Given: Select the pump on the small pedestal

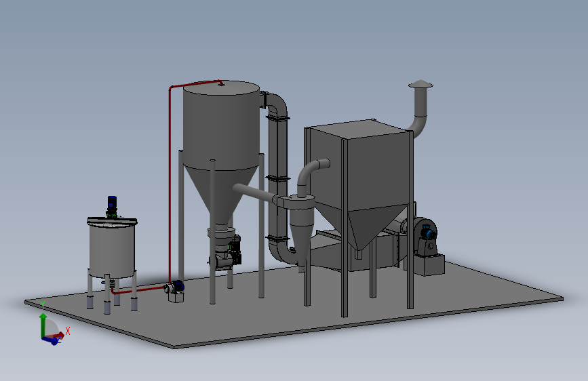Looking at the screenshot, I should (x=175, y=287).
